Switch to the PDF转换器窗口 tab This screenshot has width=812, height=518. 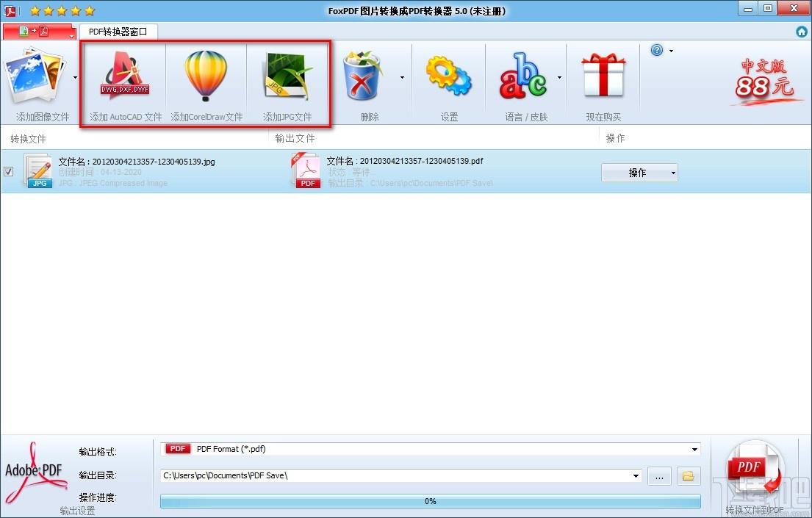(118, 32)
